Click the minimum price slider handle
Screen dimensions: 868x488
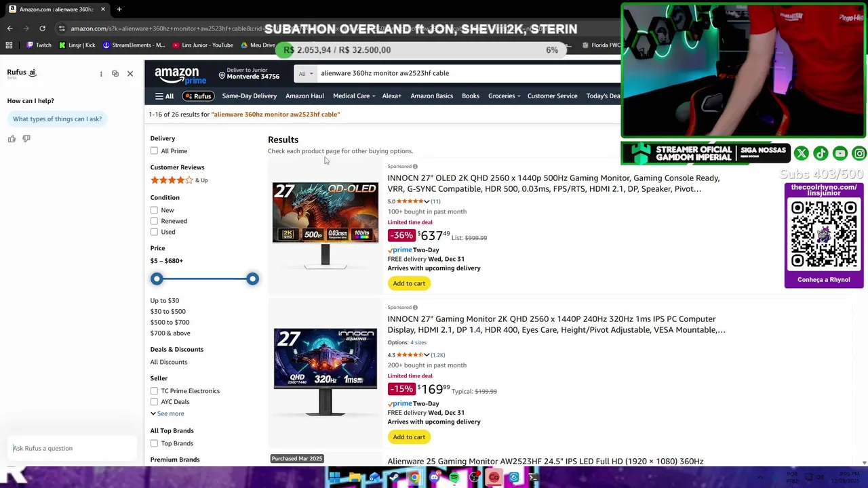(157, 279)
